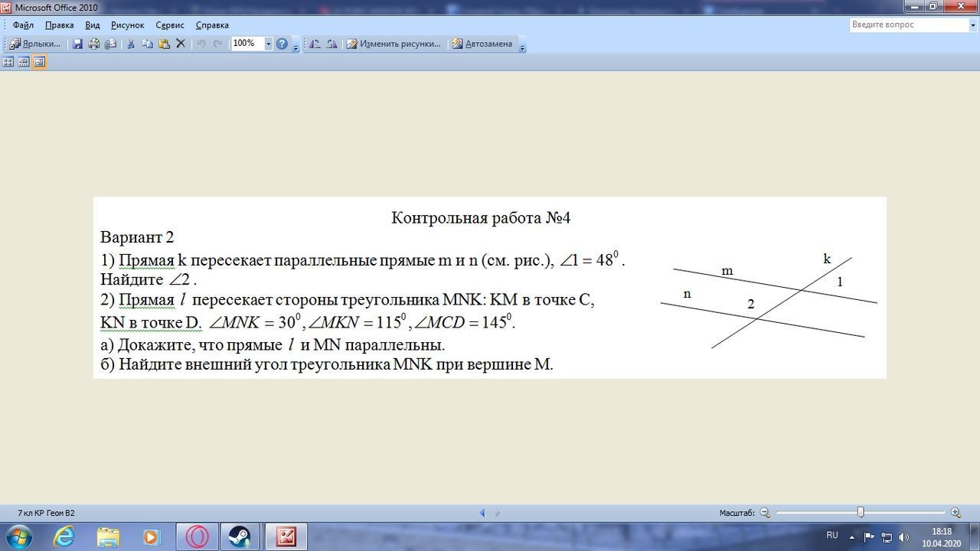This screenshot has width=980, height=551.
Task: Open the media player taskbar icon
Action: point(151,536)
